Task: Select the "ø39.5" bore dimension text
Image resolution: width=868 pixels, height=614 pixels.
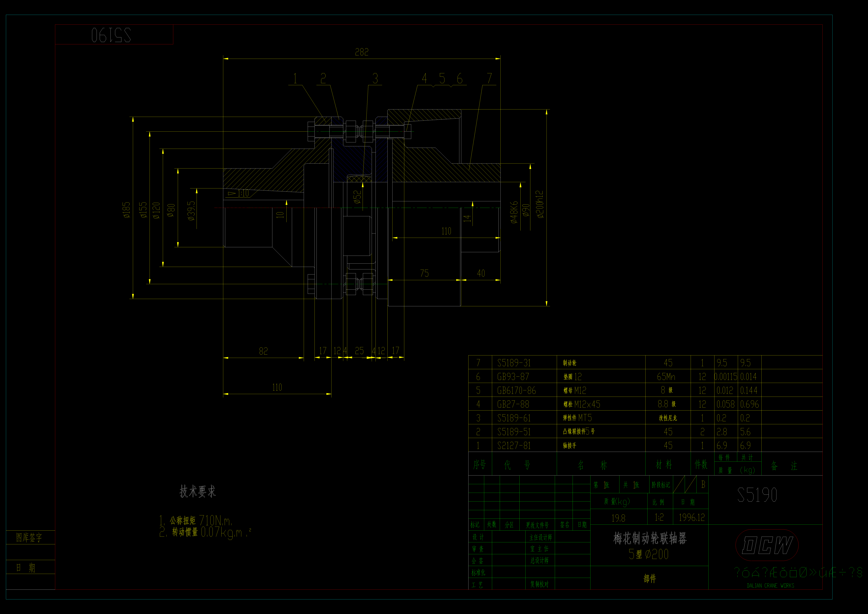Action: coord(191,211)
